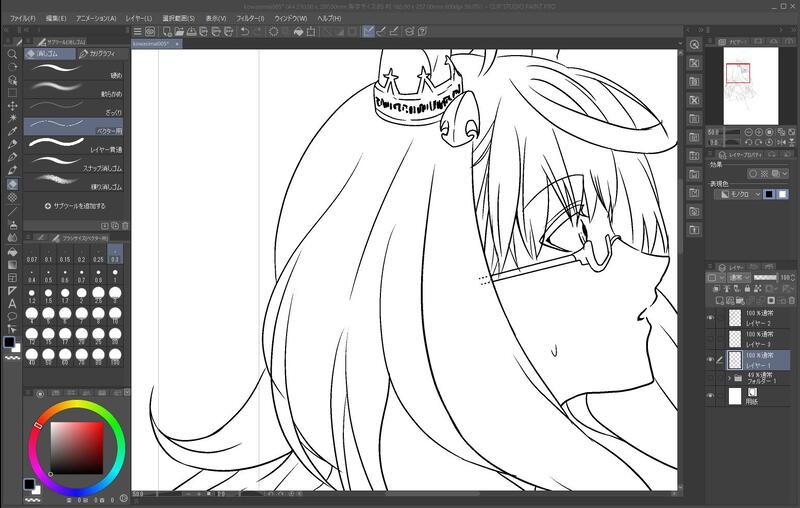Click the Save icon in command bar
Viewport: 800px width, 508px height.
click(x=191, y=32)
